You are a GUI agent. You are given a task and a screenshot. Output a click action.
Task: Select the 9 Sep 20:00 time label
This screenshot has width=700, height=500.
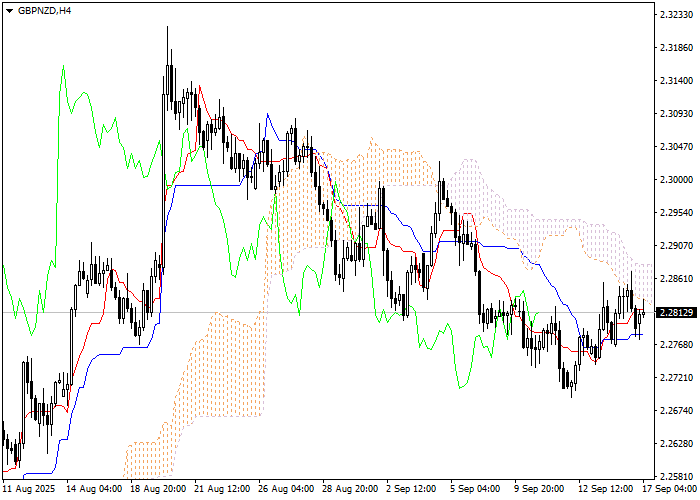(540, 490)
